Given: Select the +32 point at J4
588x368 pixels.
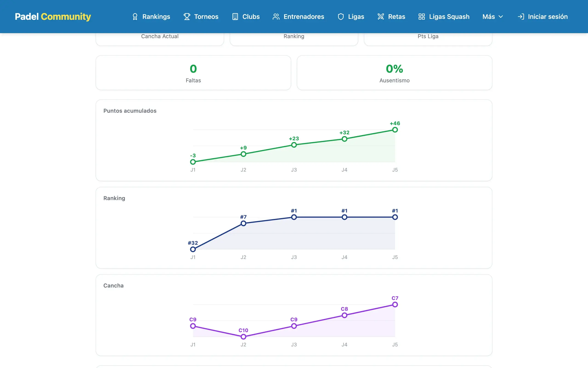Looking at the screenshot, I should [x=344, y=139].
